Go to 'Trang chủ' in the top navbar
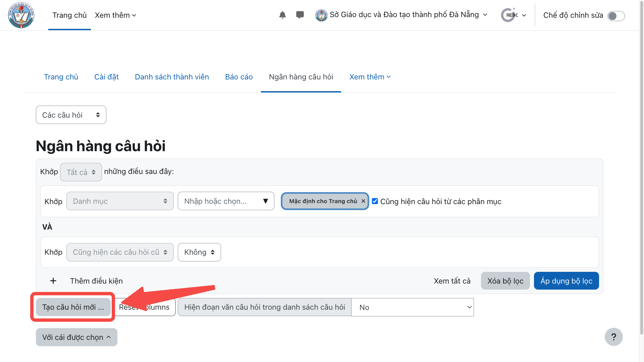Viewport: 644px width, 362px height. tap(69, 15)
